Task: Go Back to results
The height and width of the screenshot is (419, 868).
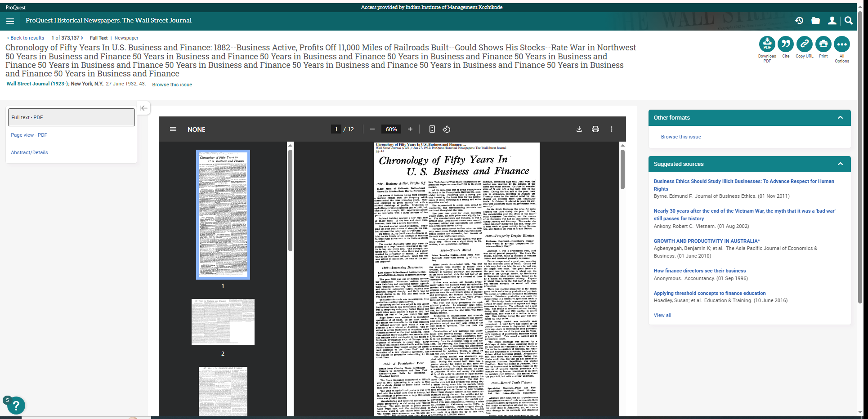Action: [x=26, y=38]
